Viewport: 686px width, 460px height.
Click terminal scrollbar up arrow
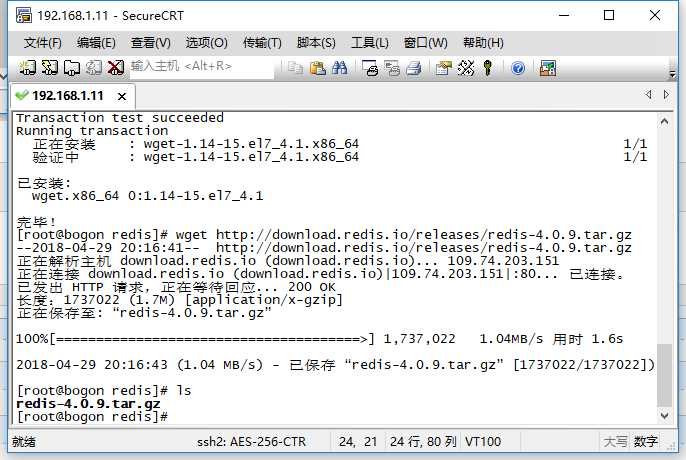(x=664, y=121)
